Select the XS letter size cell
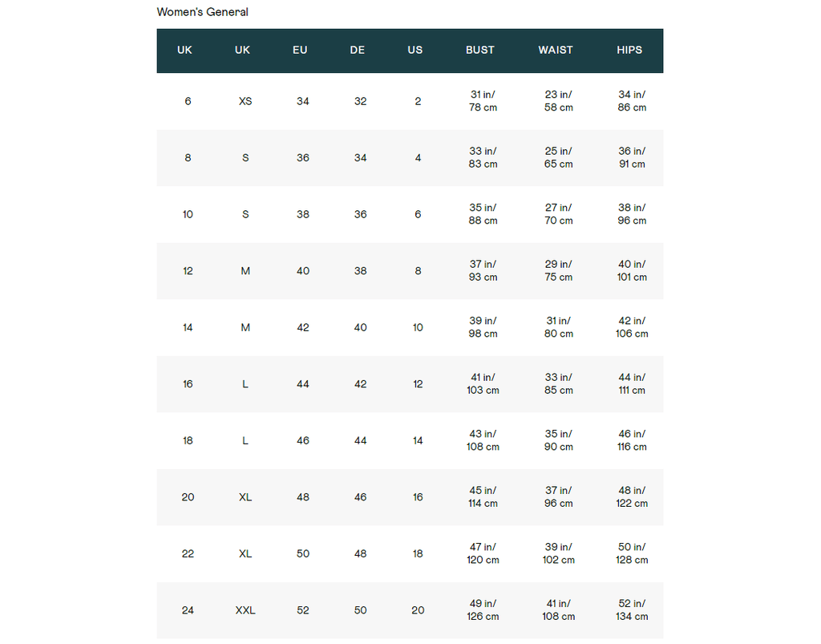The width and height of the screenshot is (821, 644). [245, 102]
